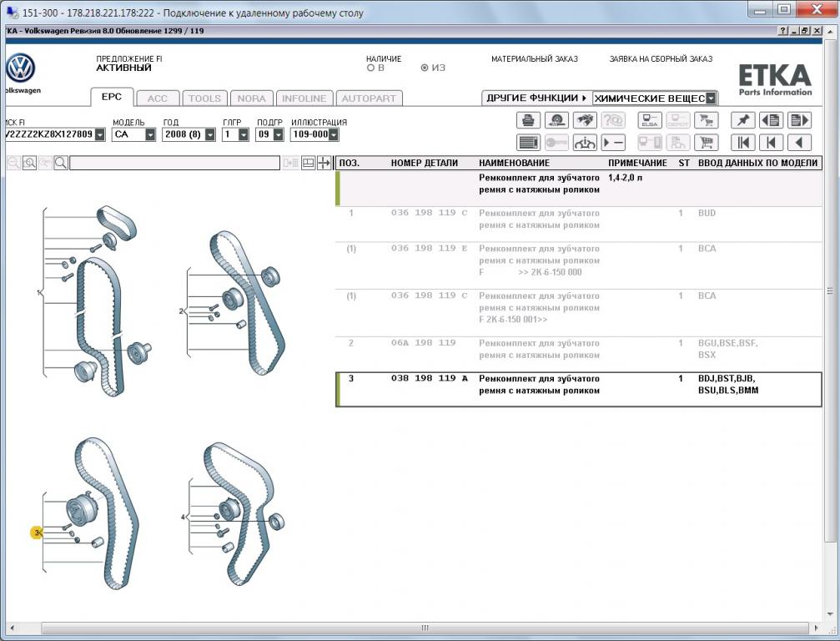Click the disc/CD toolbar icon
This screenshot has height=641, width=840.
click(556, 120)
